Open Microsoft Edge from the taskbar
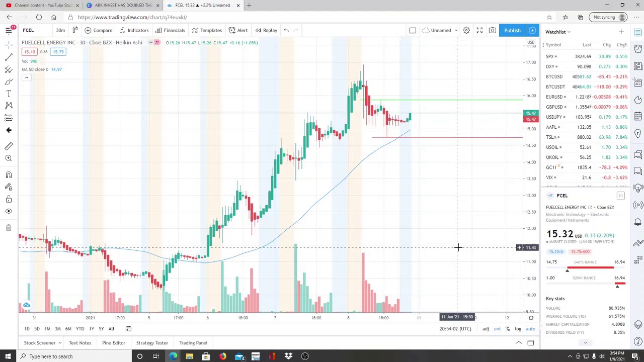Viewport: 644px width, 362px height. tap(173, 356)
